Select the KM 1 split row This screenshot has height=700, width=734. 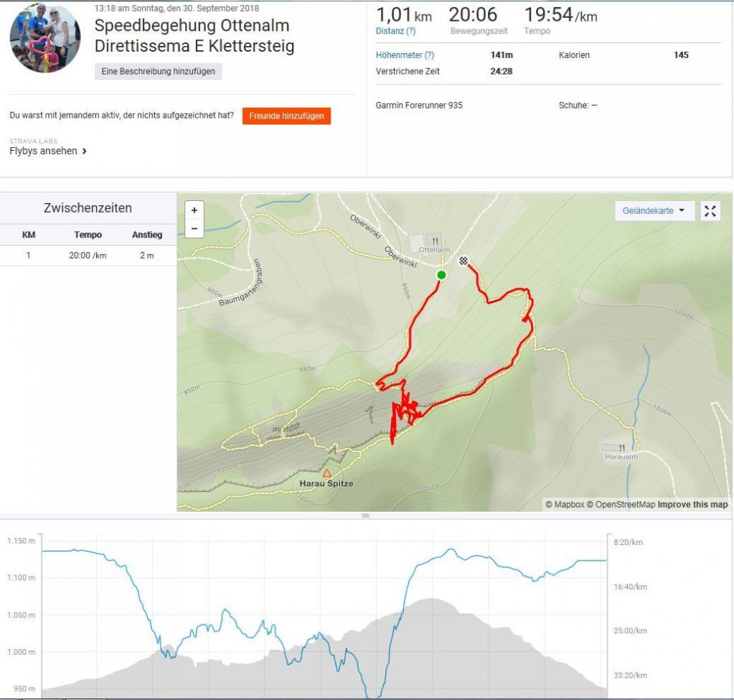(x=88, y=256)
